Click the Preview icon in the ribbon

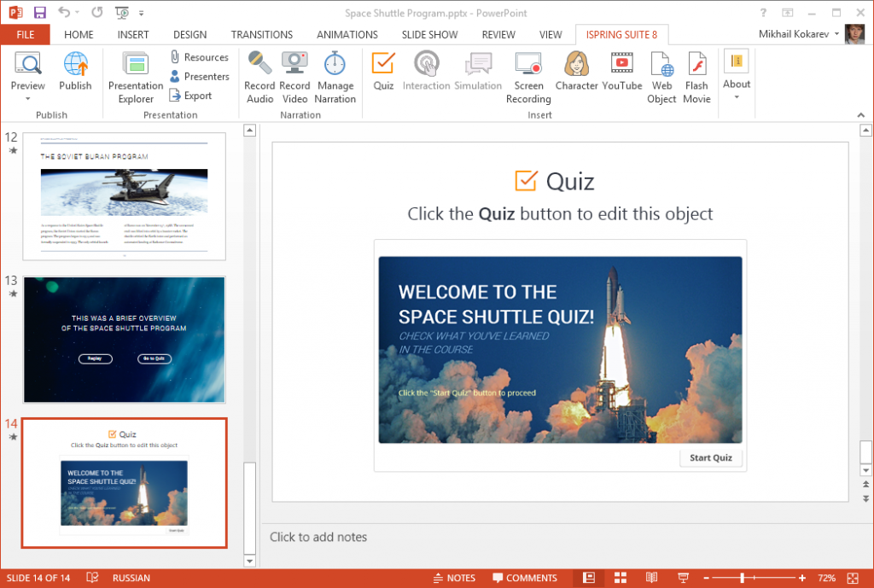pos(27,63)
